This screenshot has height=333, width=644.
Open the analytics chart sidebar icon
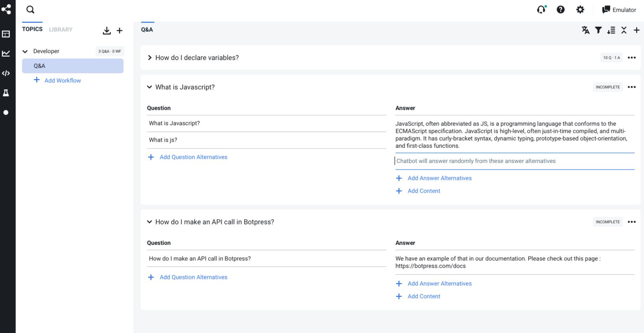[6, 54]
